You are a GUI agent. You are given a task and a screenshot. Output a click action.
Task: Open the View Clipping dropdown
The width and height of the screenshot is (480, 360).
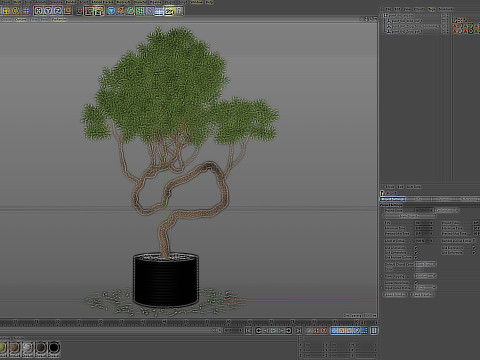(x=426, y=276)
